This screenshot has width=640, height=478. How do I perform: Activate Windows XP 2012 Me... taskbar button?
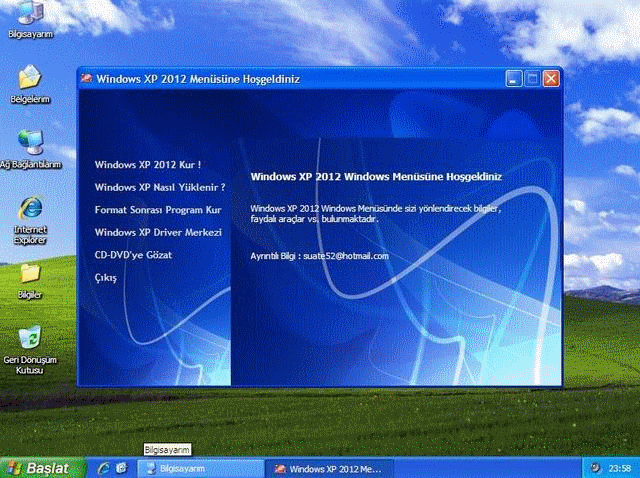[x=329, y=469]
